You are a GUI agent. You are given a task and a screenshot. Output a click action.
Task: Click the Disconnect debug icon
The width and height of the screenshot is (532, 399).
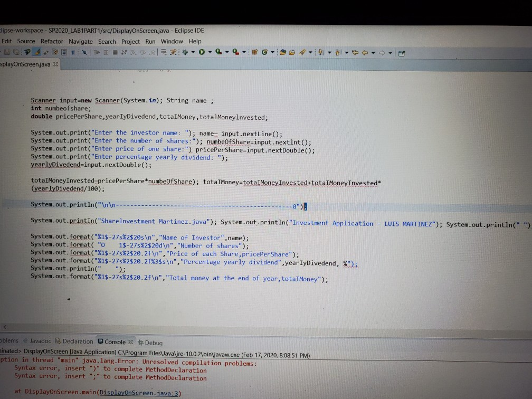pos(124,52)
